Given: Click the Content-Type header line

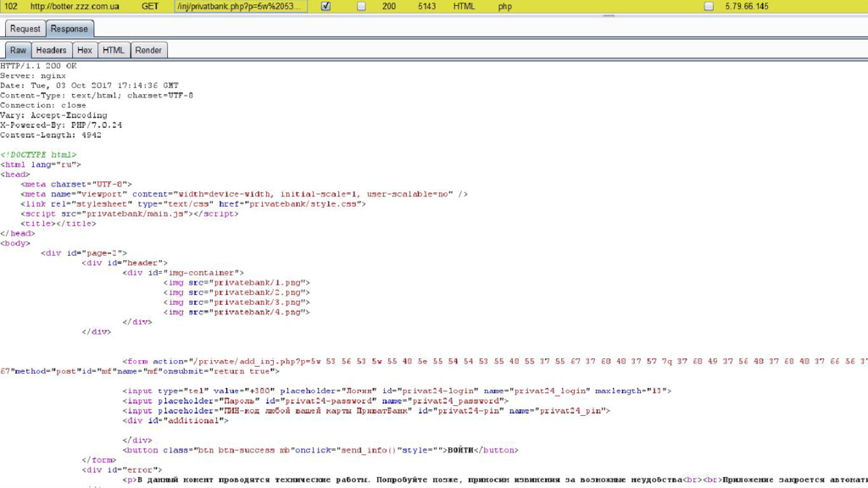Looking at the screenshot, I should coord(97,96).
